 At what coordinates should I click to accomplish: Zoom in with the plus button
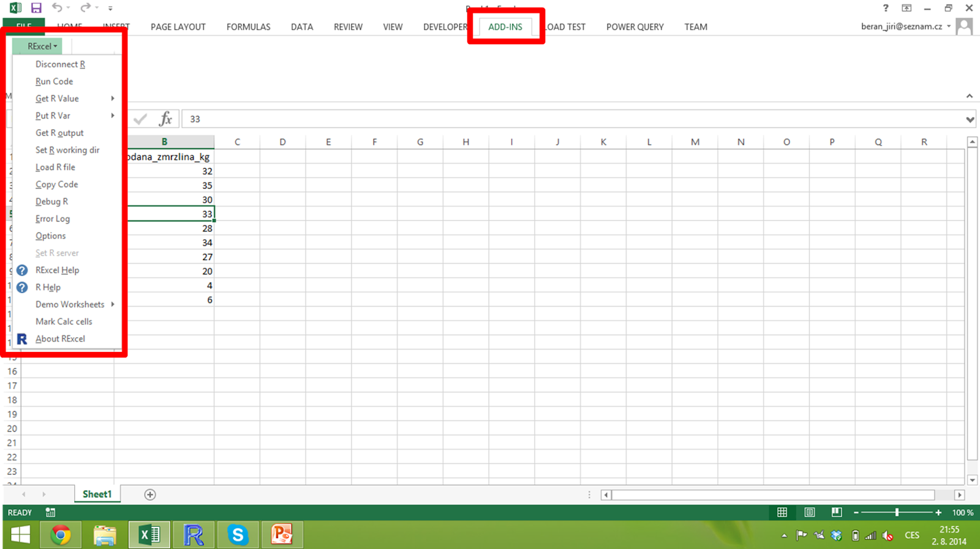(x=938, y=512)
